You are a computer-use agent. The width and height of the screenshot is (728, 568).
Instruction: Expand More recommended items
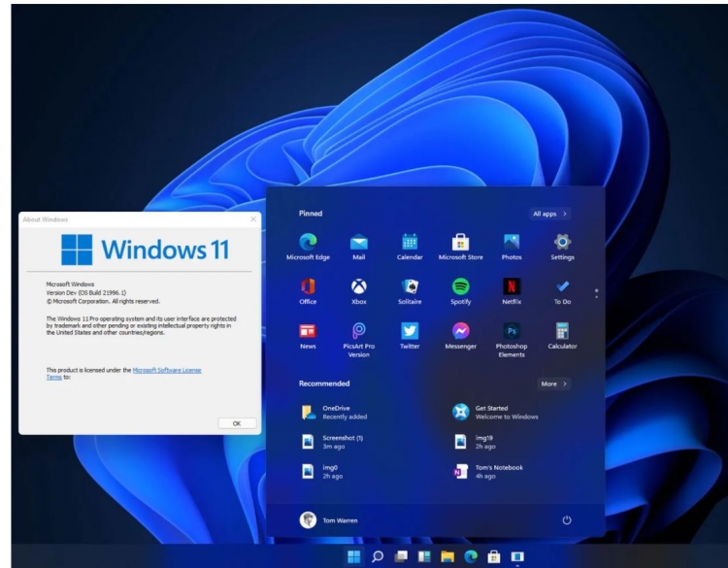tap(554, 384)
